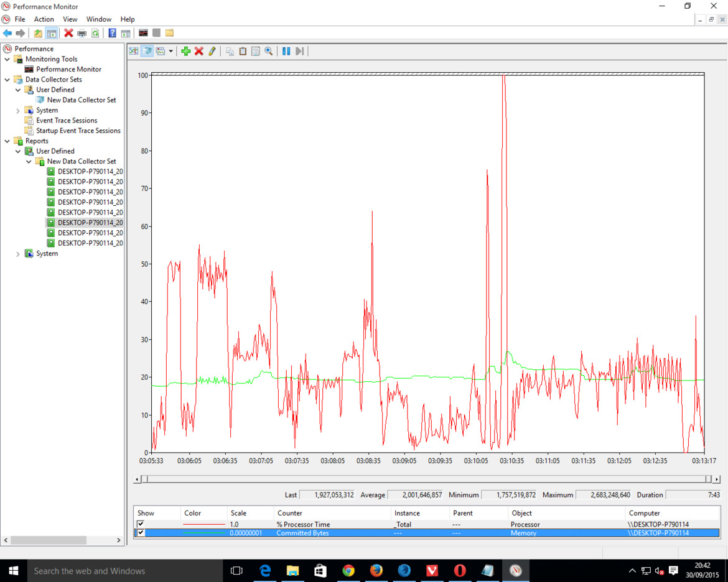
Task: Add a counter with the green plus icon
Action: point(185,51)
